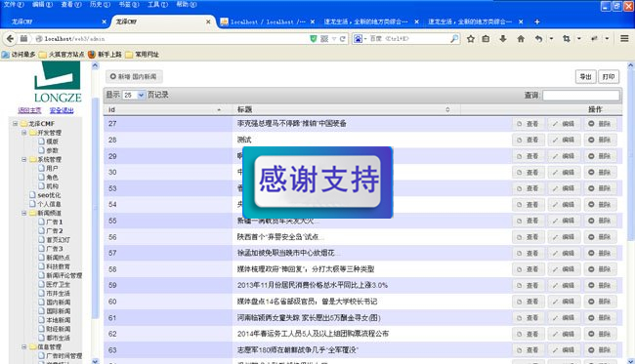
Task: Close the localhost phpMyAdmin tab
Action: tap(313, 21)
